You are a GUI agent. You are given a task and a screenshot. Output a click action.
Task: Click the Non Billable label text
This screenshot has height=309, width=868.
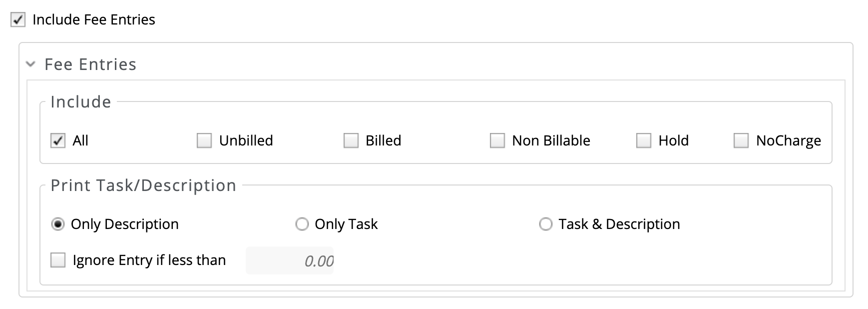click(551, 140)
